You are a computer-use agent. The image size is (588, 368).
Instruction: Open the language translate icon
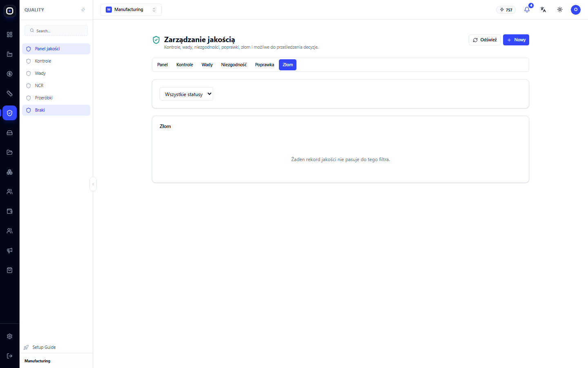[x=543, y=9]
